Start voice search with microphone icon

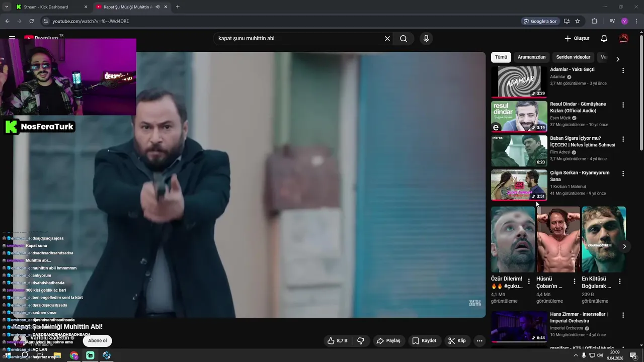[426, 39]
